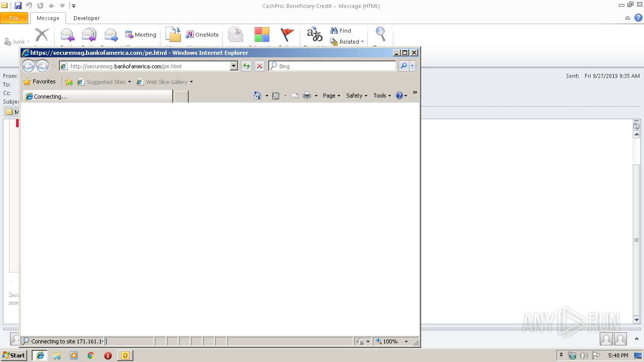Image resolution: width=644 pixels, height=362 pixels.
Task: Click the IE Refresh button
Action: point(246,66)
